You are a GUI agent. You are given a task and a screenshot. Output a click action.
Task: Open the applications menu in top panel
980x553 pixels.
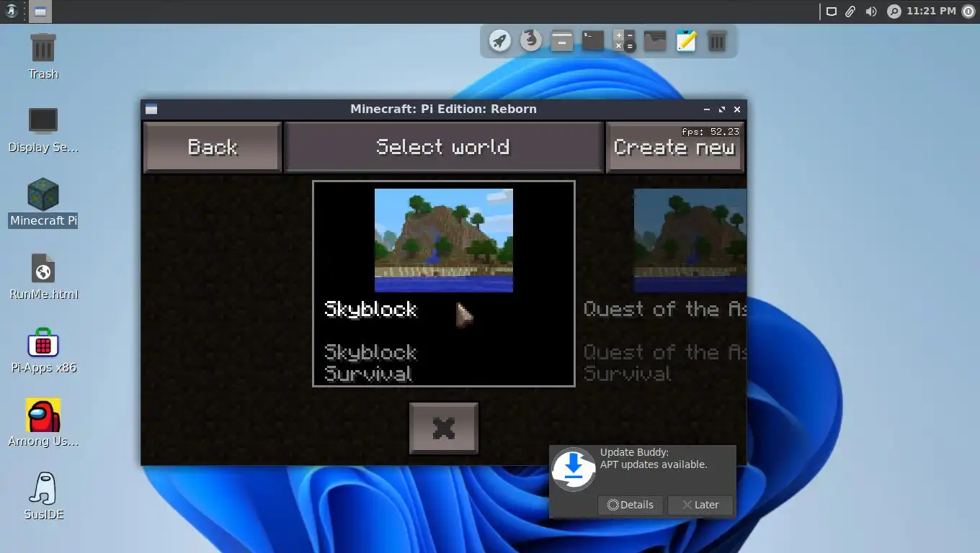click(x=12, y=12)
